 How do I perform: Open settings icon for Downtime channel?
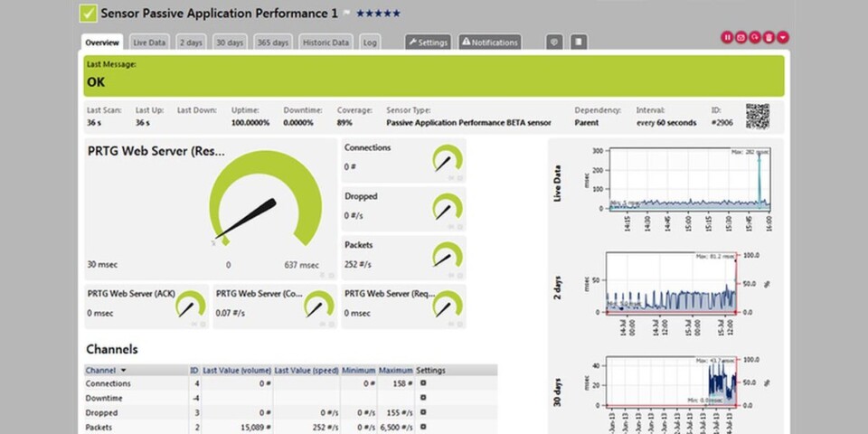(x=423, y=398)
